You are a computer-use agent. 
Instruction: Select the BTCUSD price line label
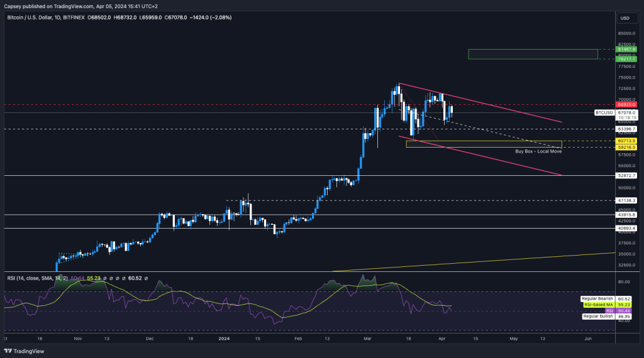[x=604, y=112]
